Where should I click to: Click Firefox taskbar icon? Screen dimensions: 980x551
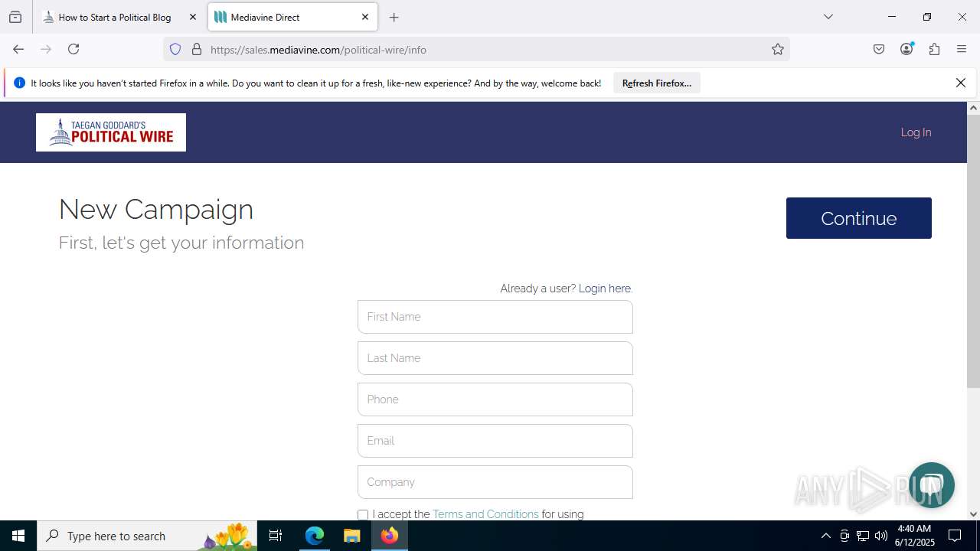(389, 536)
